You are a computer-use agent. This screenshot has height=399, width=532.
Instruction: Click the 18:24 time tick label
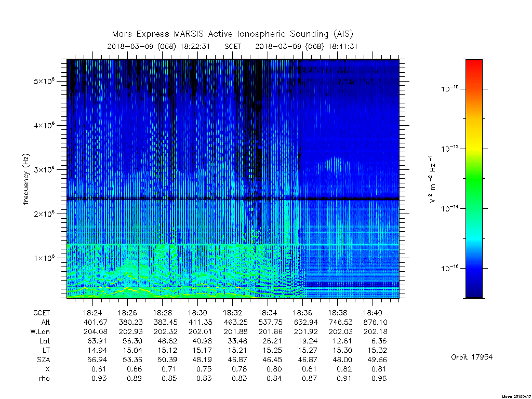click(92, 313)
